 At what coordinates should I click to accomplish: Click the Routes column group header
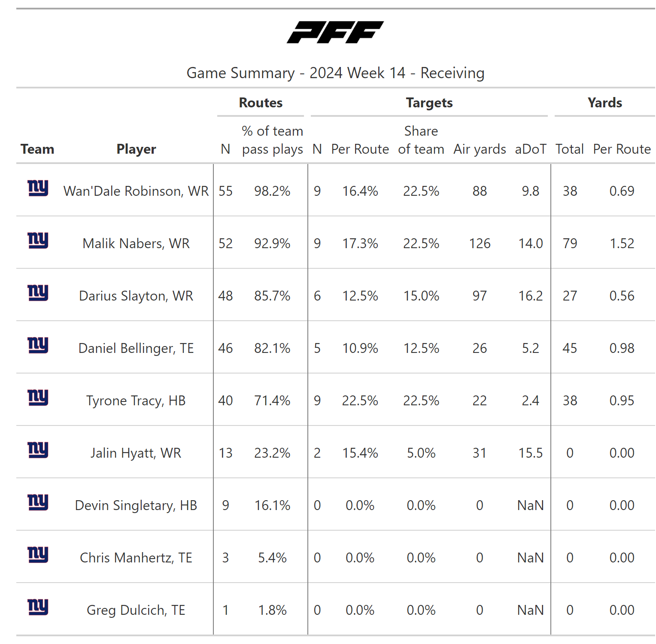pos(261,103)
